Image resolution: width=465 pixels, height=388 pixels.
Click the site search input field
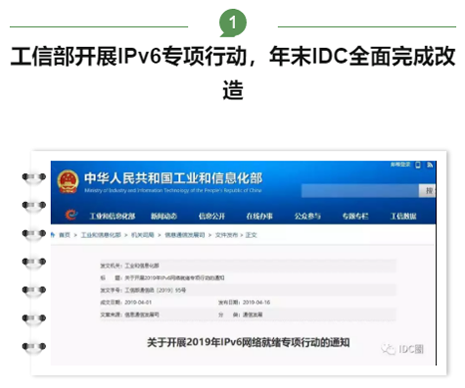pyautogui.click(x=360, y=191)
